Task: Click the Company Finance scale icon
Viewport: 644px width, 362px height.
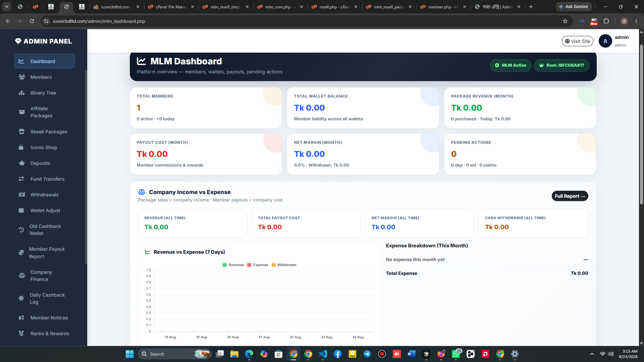Action: [22, 276]
